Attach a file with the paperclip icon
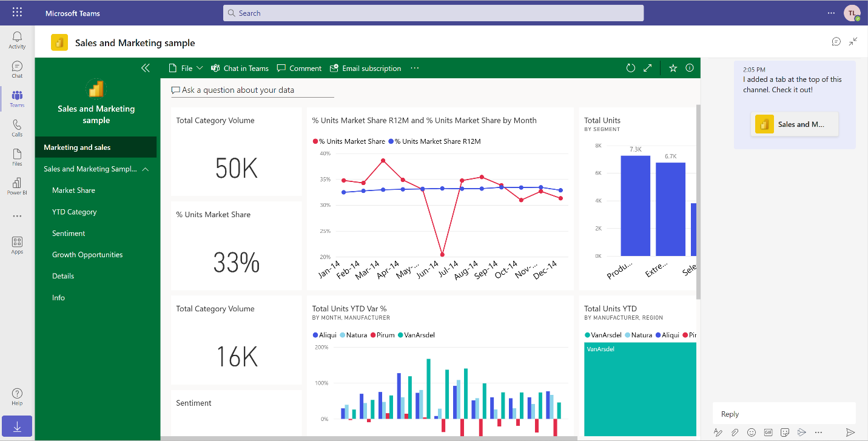This screenshot has width=868, height=441. click(735, 432)
